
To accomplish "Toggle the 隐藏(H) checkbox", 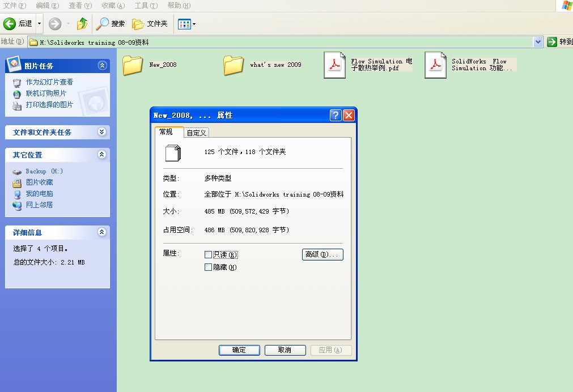I will (x=209, y=267).
